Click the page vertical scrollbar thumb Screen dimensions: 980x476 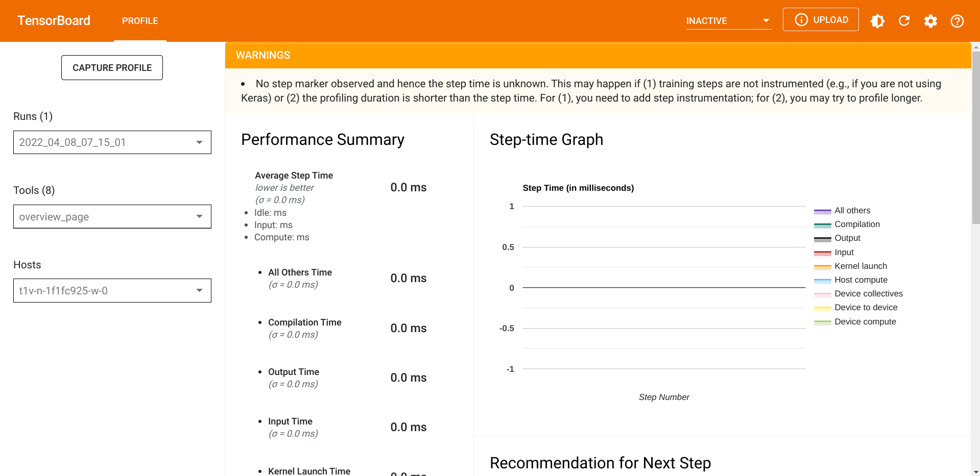tap(976, 137)
